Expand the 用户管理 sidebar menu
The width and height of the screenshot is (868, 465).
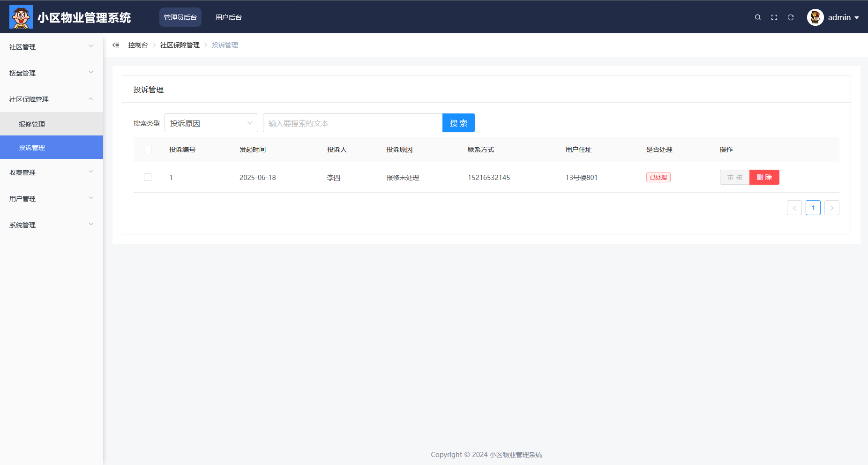[x=52, y=198]
